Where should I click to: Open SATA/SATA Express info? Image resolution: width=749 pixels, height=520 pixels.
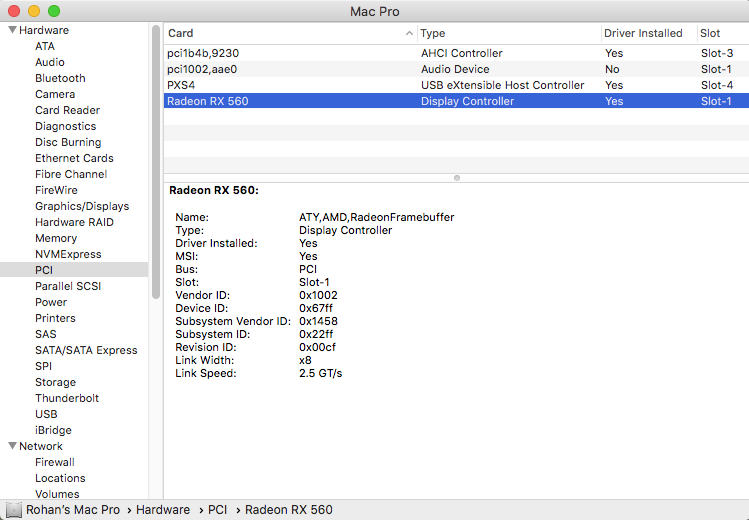click(x=86, y=350)
